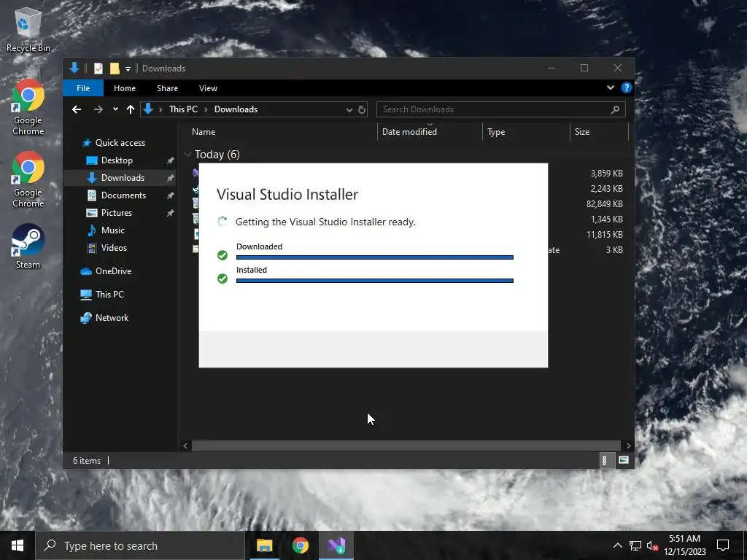Click Downloads in the address breadcrumb

coord(236,109)
